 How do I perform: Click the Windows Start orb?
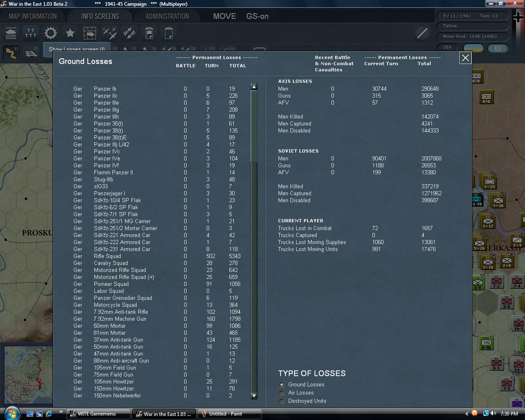coord(11,413)
